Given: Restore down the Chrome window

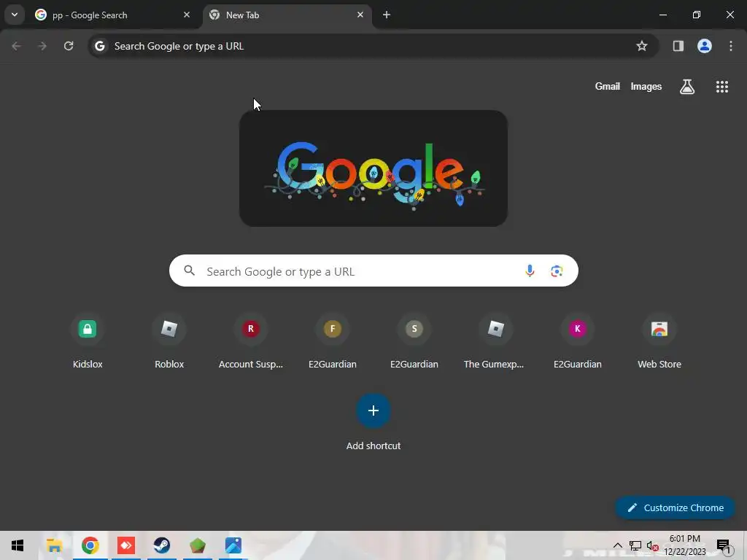Looking at the screenshot, I should coord(697,15).
